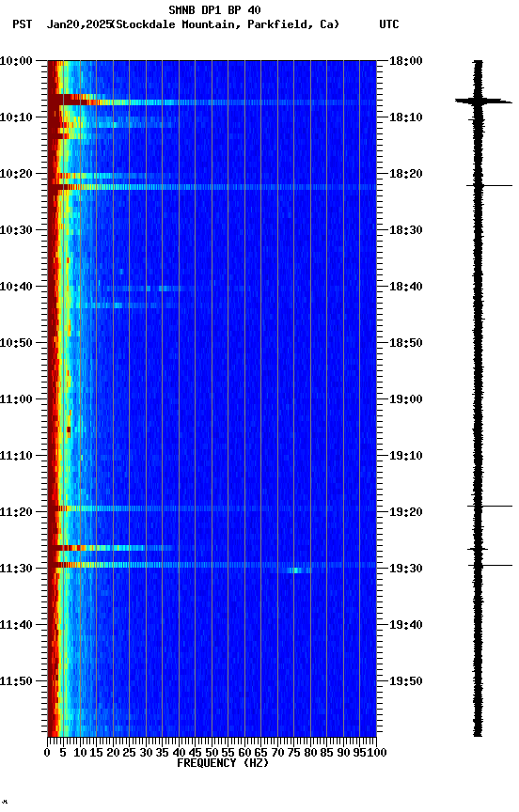519x812 pixels.
Task: Click the bright 75 Hz blip after 11:30
Action: 299,570
